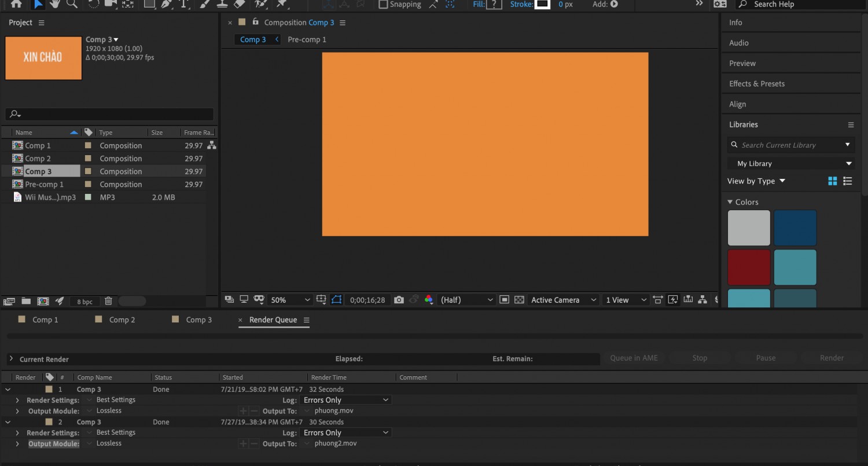
Task: Open the 8 bpc color depth button
Action: point(84,302)
